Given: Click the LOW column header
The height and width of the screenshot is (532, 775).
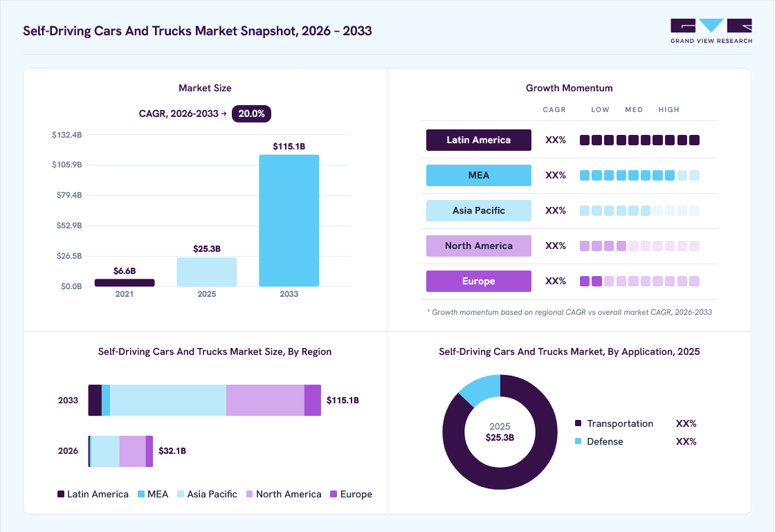Looking at the screenshot, I should (x=600, y=110).
